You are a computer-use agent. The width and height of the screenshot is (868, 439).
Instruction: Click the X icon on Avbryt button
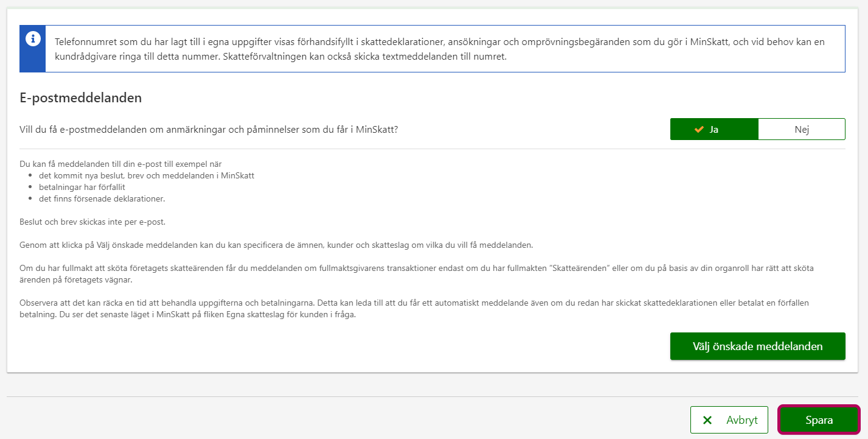707,420
